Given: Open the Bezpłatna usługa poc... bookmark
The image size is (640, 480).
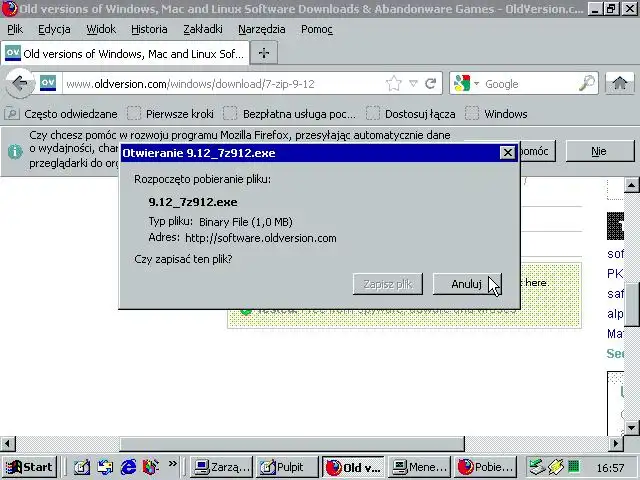Looking at the screenshot, I should [x=290, y=114].
